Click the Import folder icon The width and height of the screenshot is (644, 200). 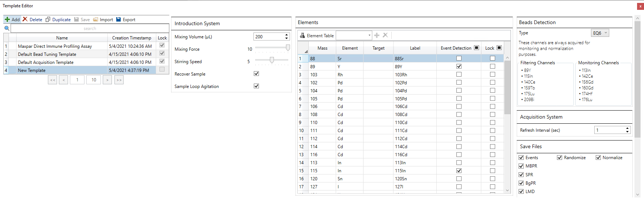[x=95, y=19]
